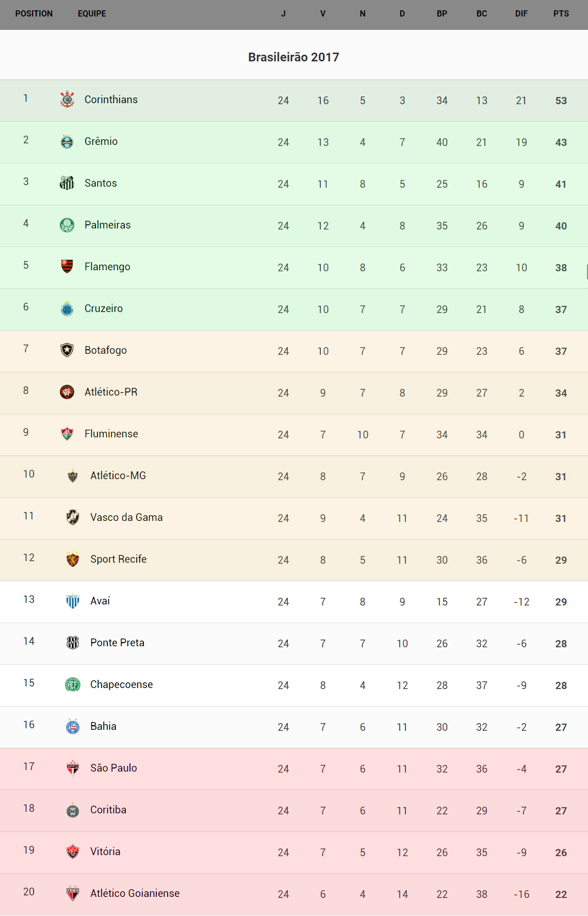This screenshot has height=916, width=588.
Task: Click the Palmeiras crest icon
Action: (x=67, y=225)
